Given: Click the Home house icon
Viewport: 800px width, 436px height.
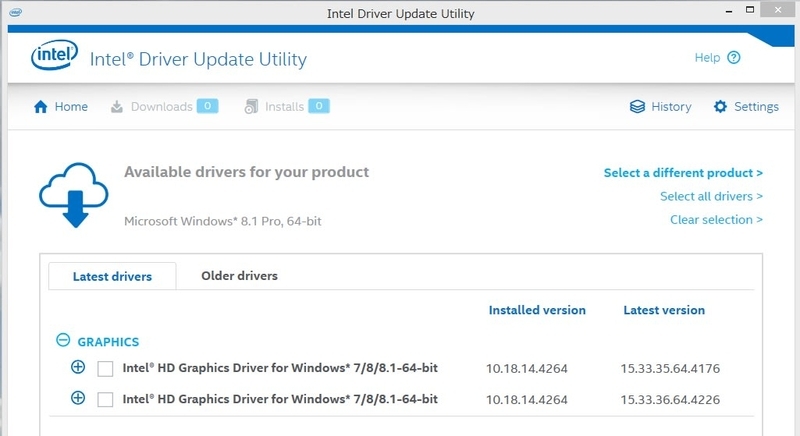Looking at the screenshot, I should [x=41, y=107].
